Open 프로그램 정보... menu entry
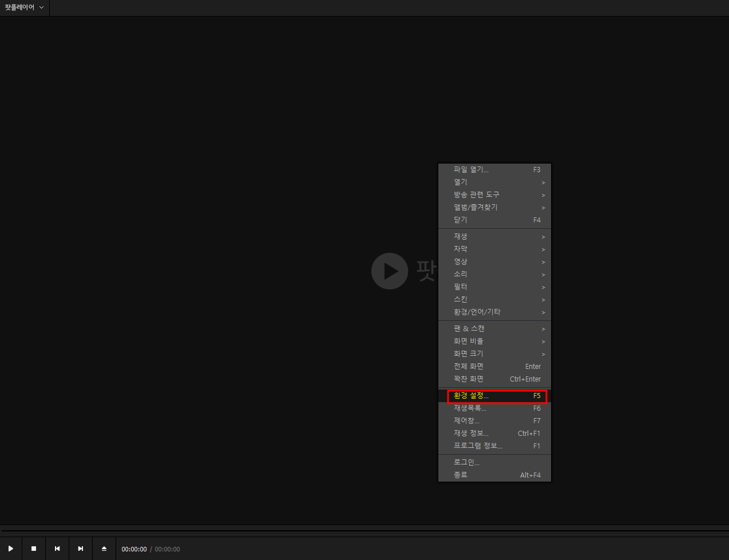 [494, 446]
